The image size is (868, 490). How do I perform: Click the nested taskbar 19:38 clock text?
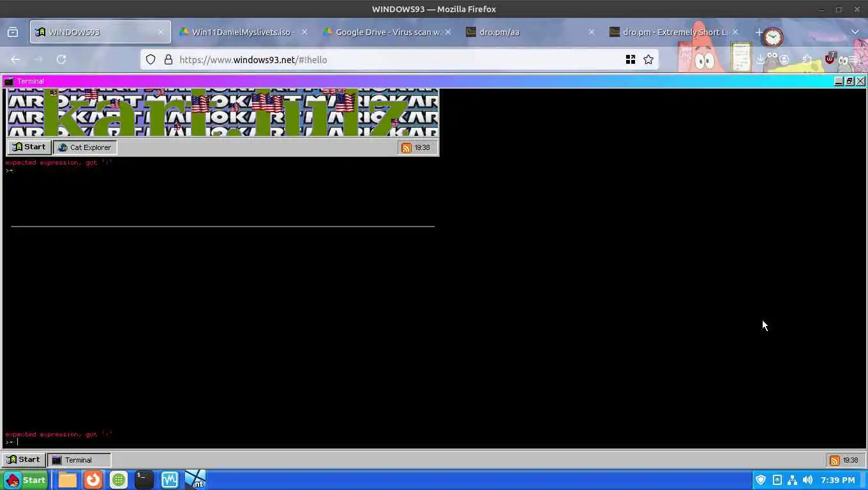point(423,147)
